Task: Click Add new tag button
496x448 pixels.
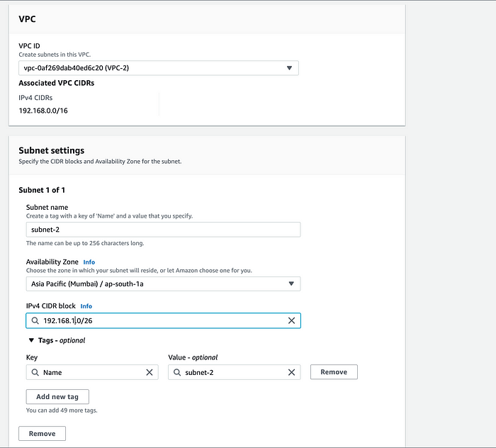Action: [57, 397]
